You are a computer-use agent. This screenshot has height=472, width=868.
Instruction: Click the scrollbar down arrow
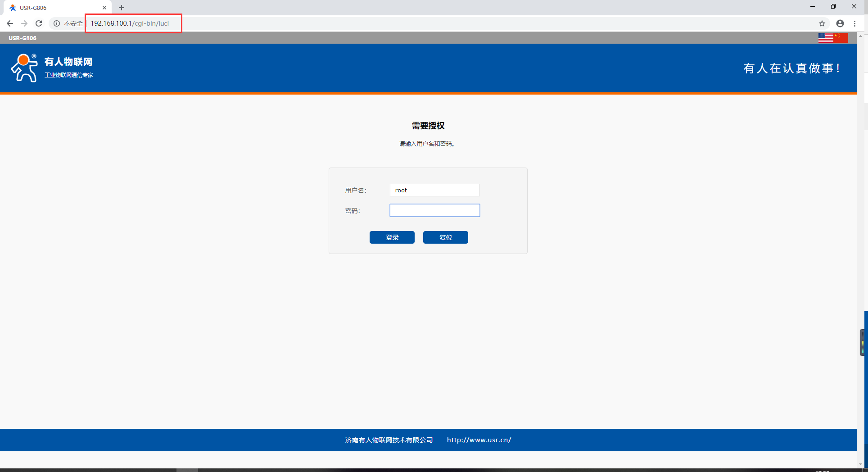pos(860,464)
